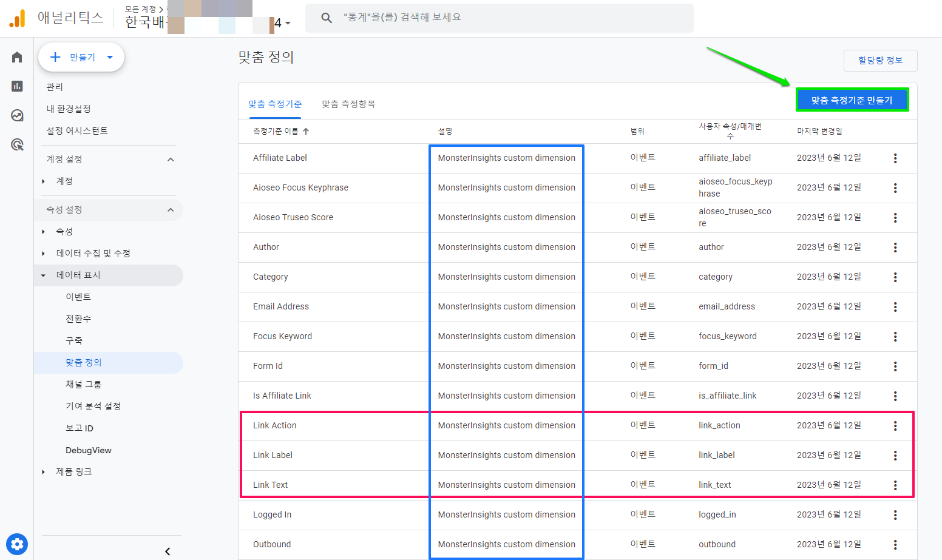Open more options for Is Affiliate Link row

coord(895,396)
